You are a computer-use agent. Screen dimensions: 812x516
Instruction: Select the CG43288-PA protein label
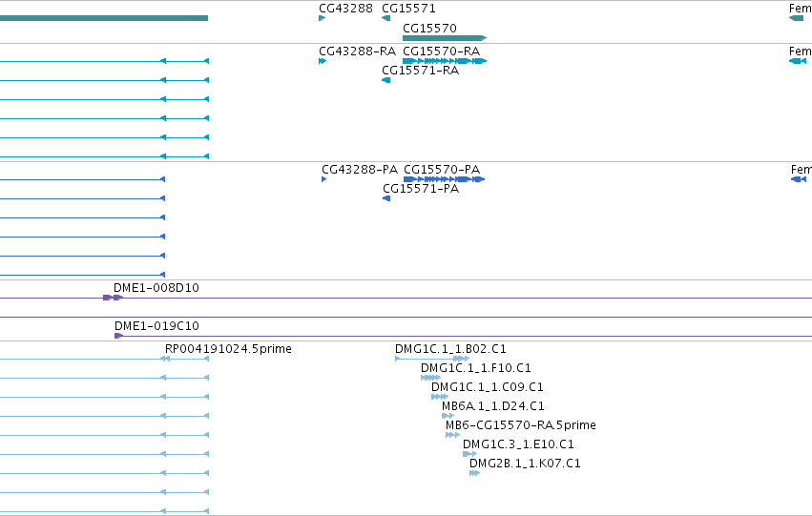tap(360, 170)
